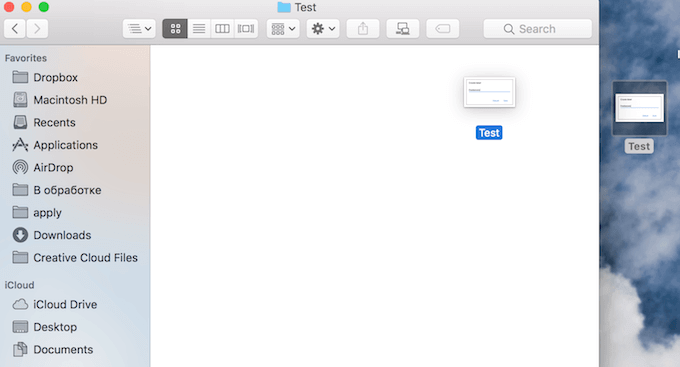The image size is (680, 367).
Task: Select Macintosh HD in sidebar
Action: point(70,100)
